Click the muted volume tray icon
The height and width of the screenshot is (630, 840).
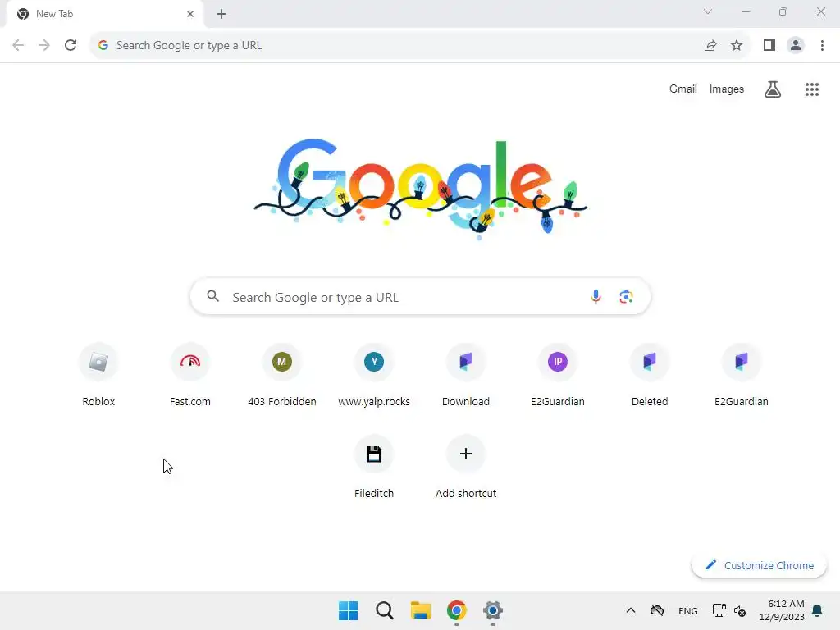coord(740,610)
